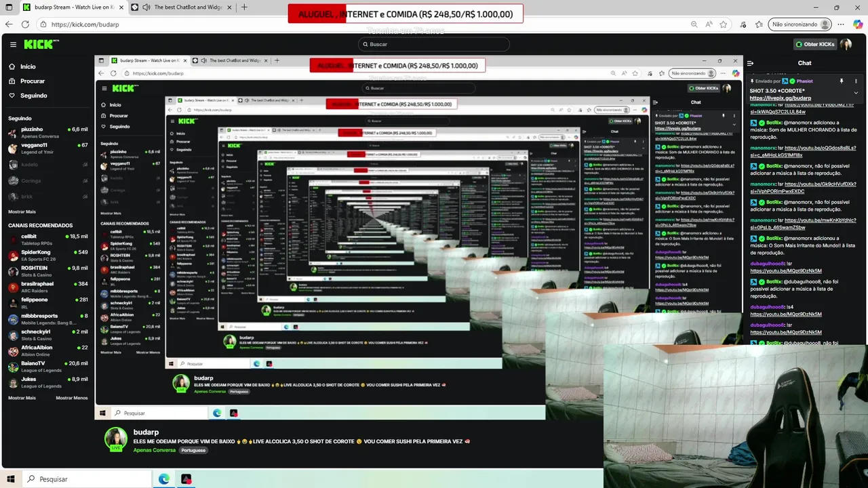Open Microsoft Edge from the taskbar

[x=164, y=479]
